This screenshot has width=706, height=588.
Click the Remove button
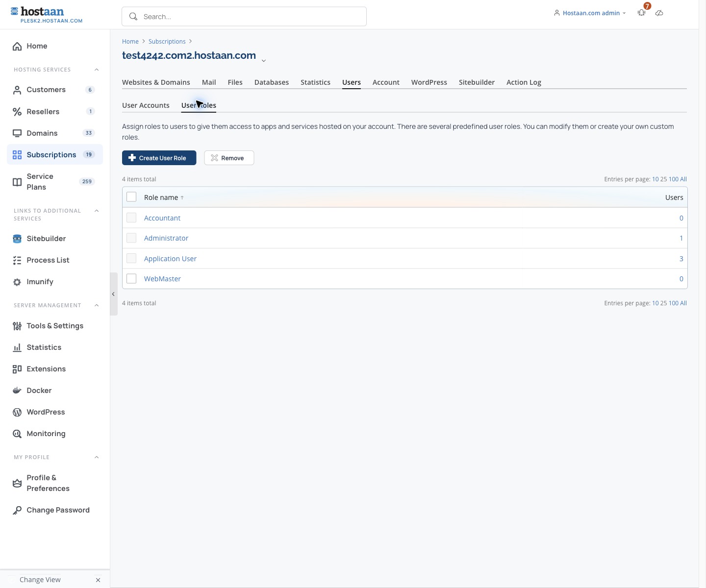229,158
